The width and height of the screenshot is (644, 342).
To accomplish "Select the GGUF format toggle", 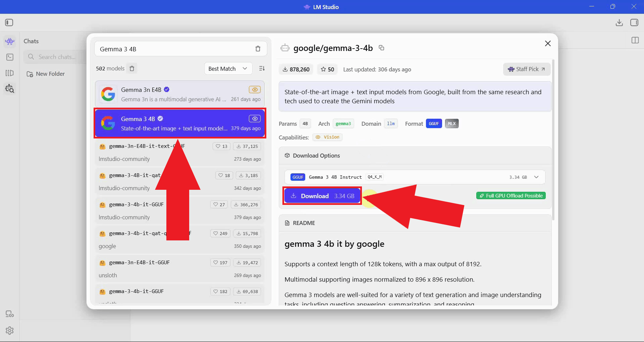I will (434, 124).
